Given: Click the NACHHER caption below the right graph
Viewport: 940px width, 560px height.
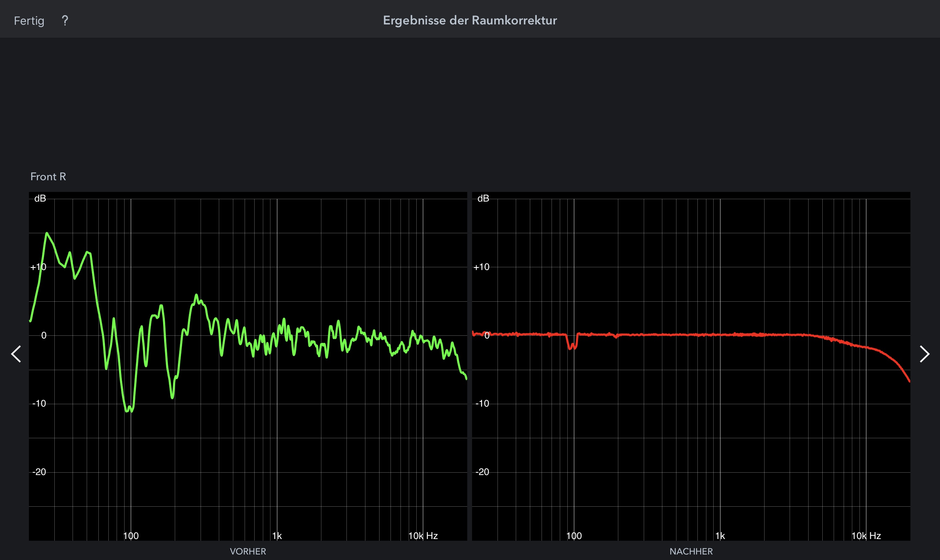Looking at the screenshot, I should (691, 551).
